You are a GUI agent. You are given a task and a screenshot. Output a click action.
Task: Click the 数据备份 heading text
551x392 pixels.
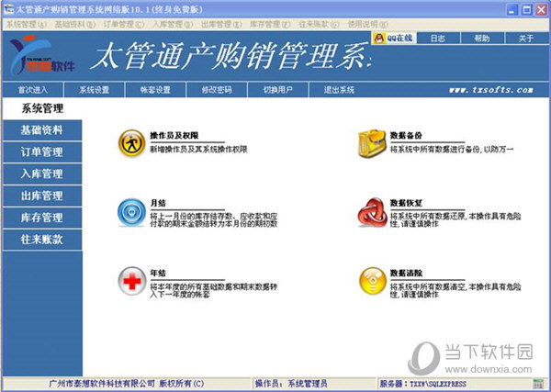[406, 136]
